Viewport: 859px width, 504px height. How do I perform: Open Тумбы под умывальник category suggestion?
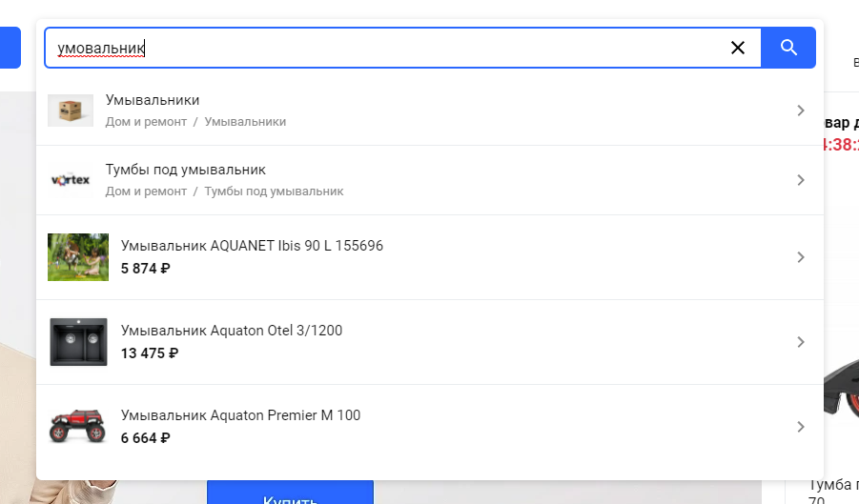pos(430,180)
